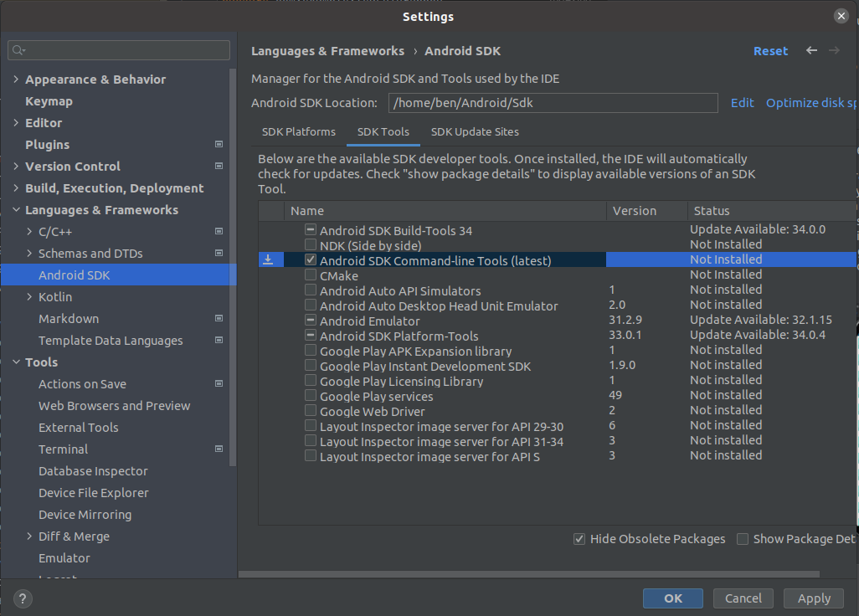Check Google Web Driver checkbox
Image resolution: width=859 pixels, height=616 pixels.
[311, 410]
